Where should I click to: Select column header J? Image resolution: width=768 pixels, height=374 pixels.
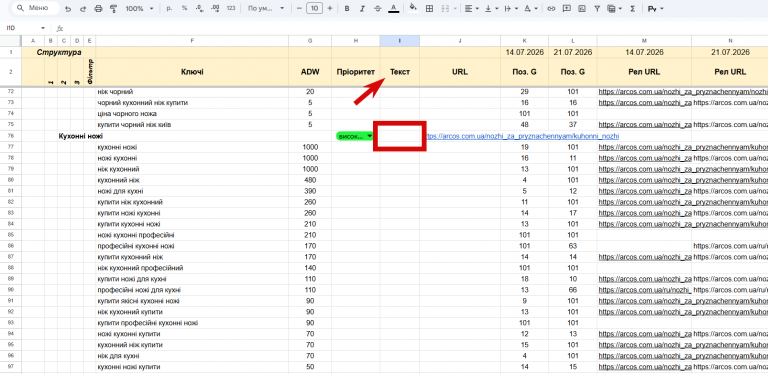coord(460,41)
